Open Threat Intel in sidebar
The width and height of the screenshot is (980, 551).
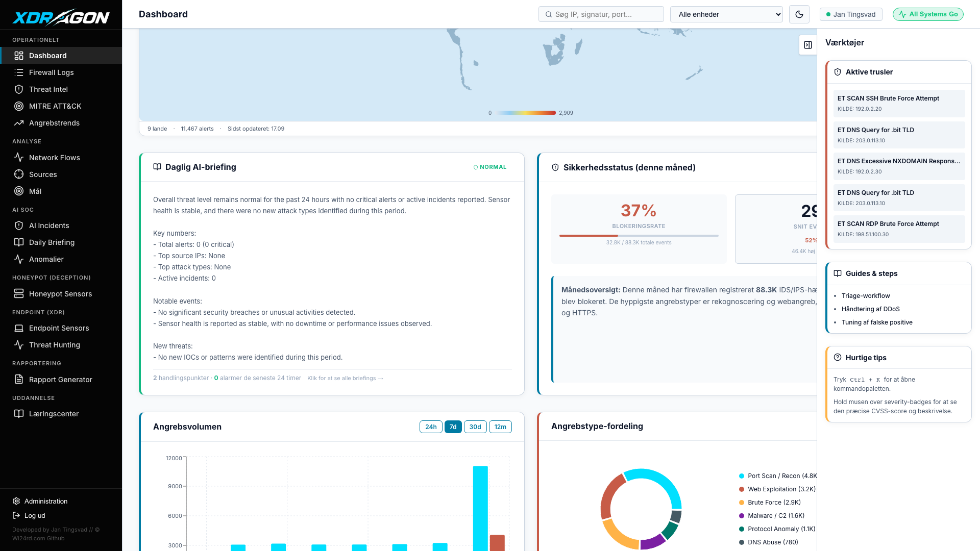pos(61,89)
